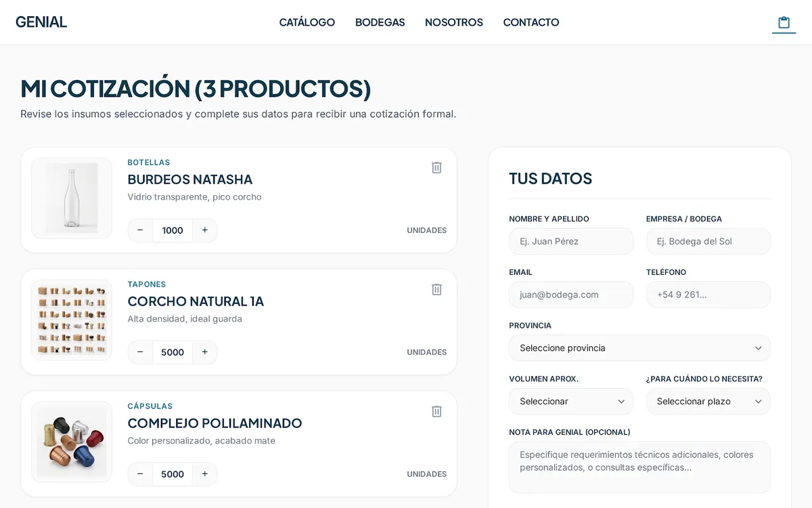
Task: Remove Complejo Polilaminado via trash icon
Action: coord(436,411)
